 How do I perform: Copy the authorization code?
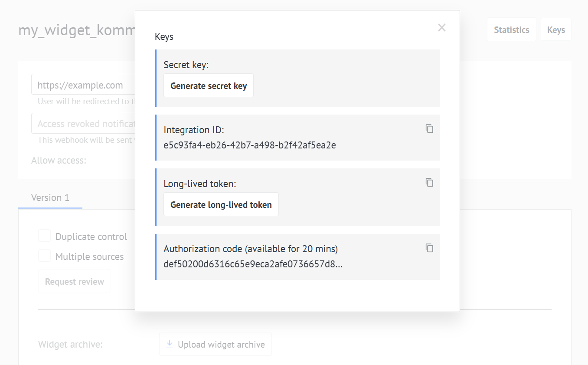click(429, 248)
